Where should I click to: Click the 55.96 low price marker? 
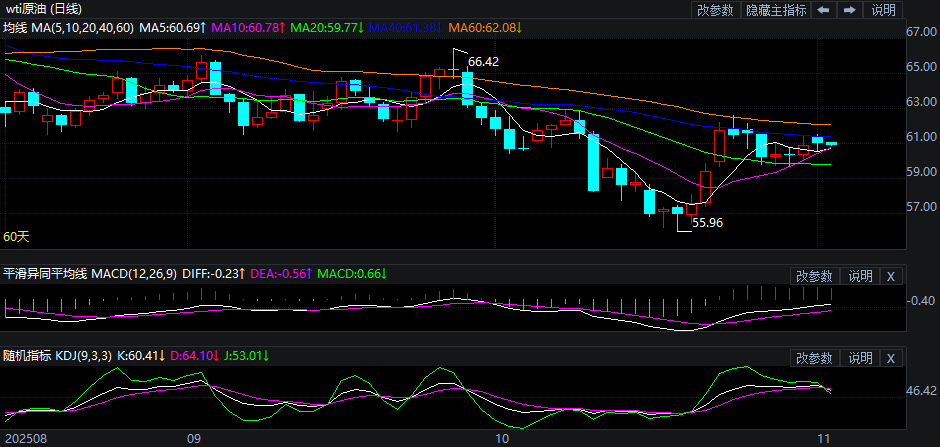click(707, 223)
